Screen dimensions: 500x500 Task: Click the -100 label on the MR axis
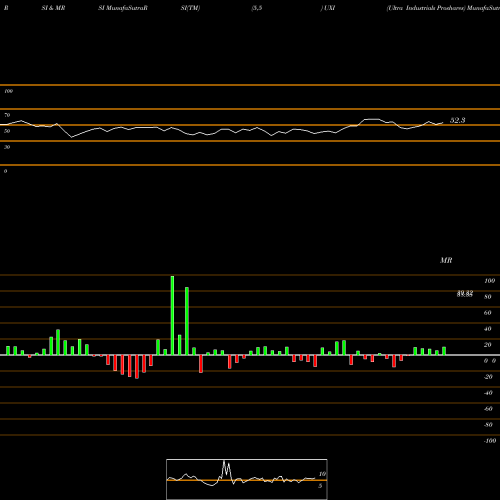490,441
